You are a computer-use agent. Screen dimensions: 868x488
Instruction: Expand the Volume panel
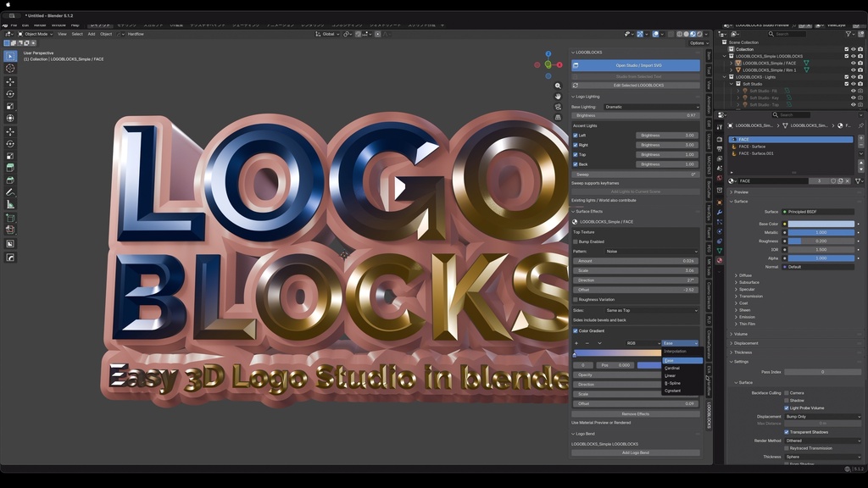pyautogui.click(x=741, y=334)
